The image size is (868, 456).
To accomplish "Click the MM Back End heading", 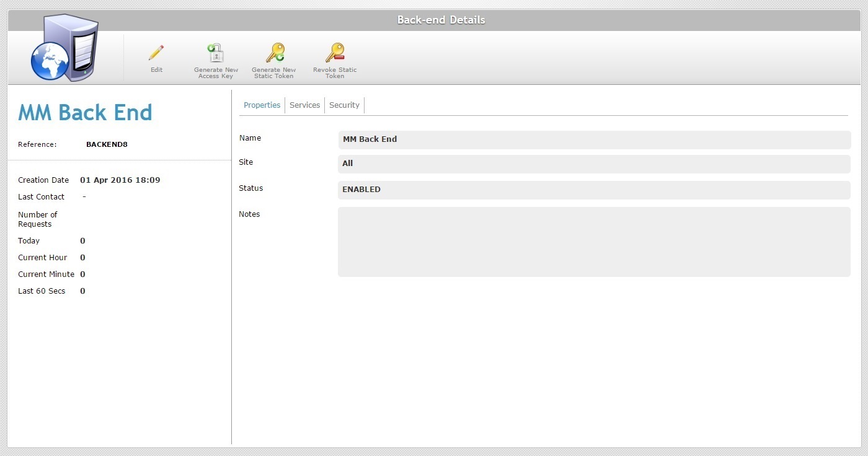I will (x=85, y=113).
